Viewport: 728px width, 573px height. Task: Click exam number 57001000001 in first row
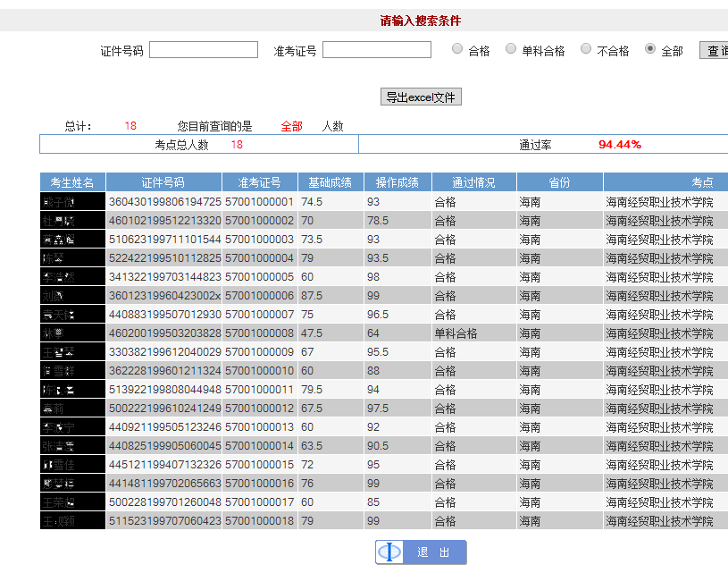259,202
